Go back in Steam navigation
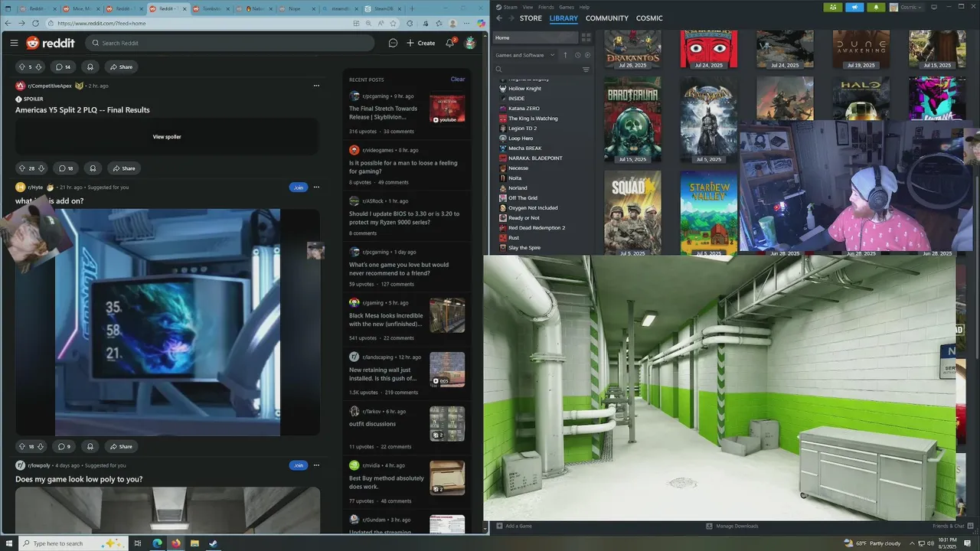 click(499, 18)
